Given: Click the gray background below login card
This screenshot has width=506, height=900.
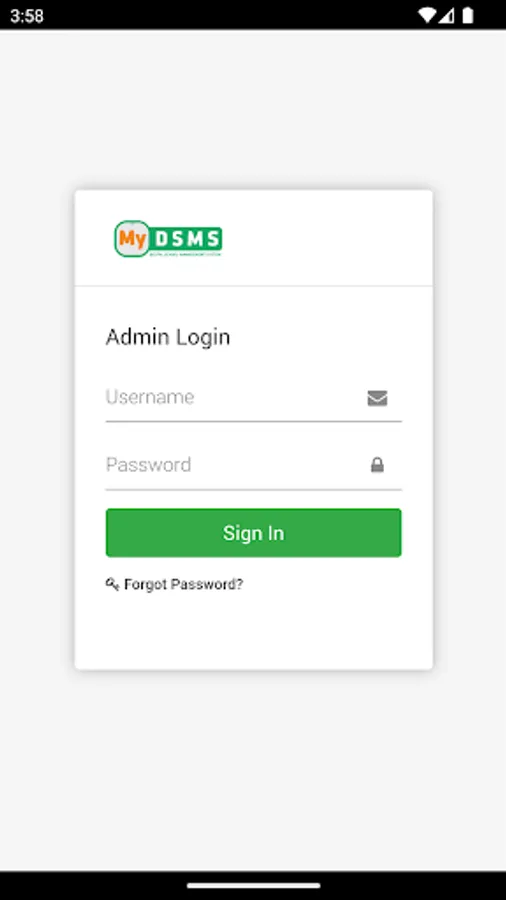Looking at the screenshot, I should click(x=253, y=769).
